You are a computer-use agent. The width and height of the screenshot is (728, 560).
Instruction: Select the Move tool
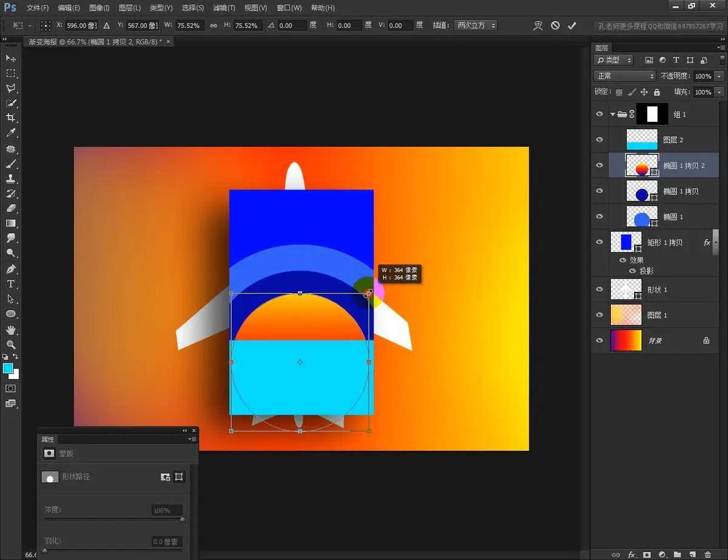click(x=11, y=58)
